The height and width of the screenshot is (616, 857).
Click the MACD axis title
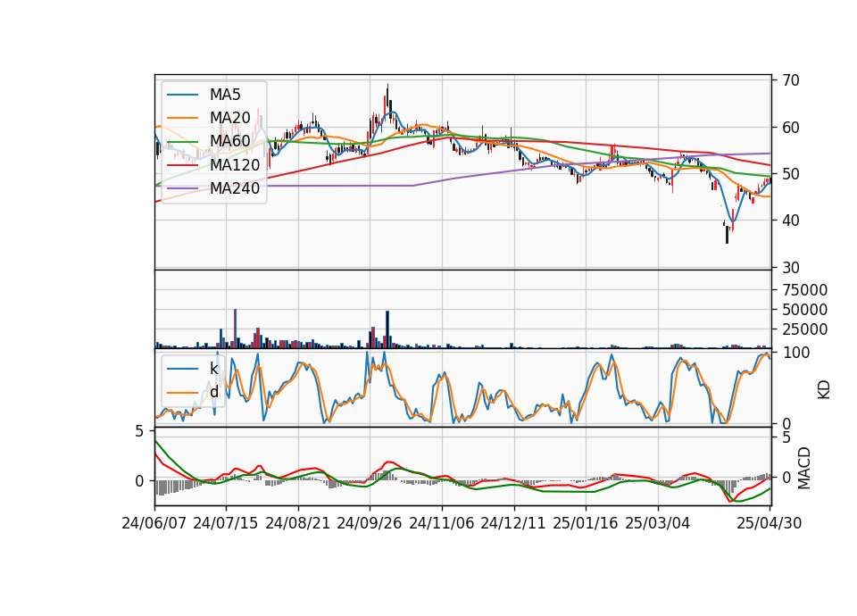(804, 468)
